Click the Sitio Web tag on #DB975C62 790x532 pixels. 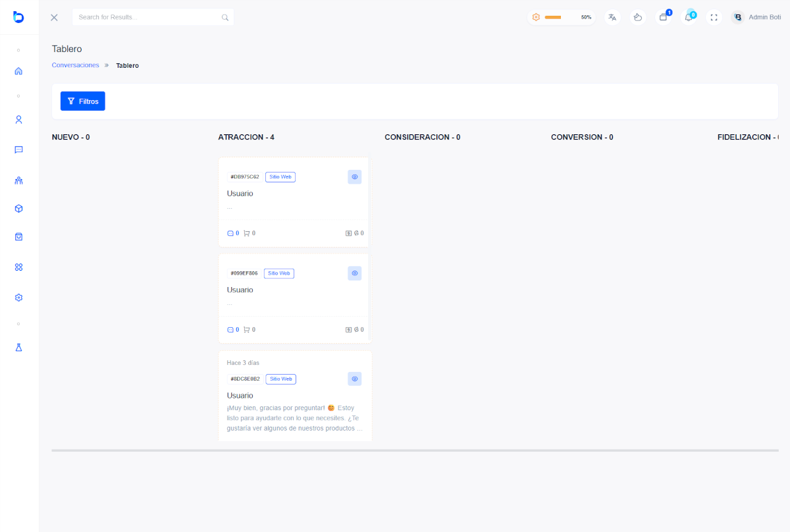point(280,177)
